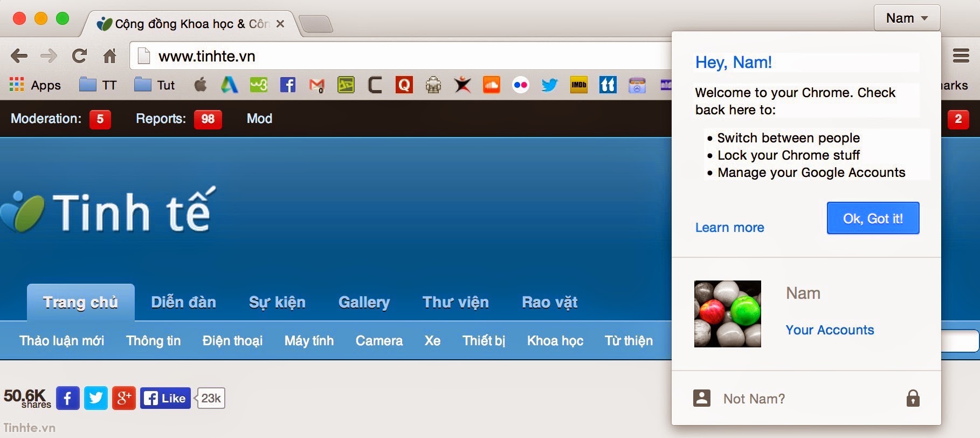Click the Nam profile avatar thumbnail
The width and height of the screenshot is (980, 438).
click(x=728, y=313)
